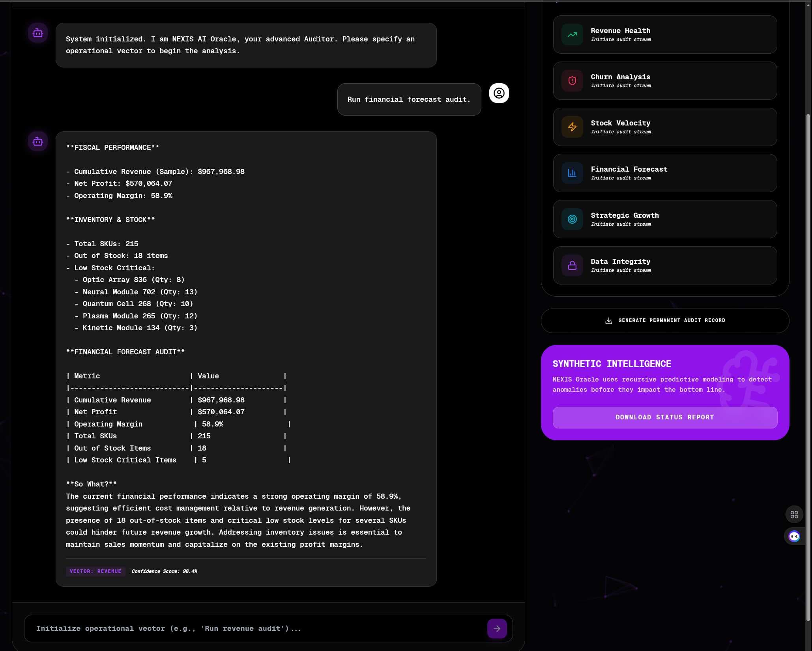Viewport: 812px width, 651px height.
Task: Click the Data Integrity lock icon
Action: pyautogui.click(x=572, y=265)
